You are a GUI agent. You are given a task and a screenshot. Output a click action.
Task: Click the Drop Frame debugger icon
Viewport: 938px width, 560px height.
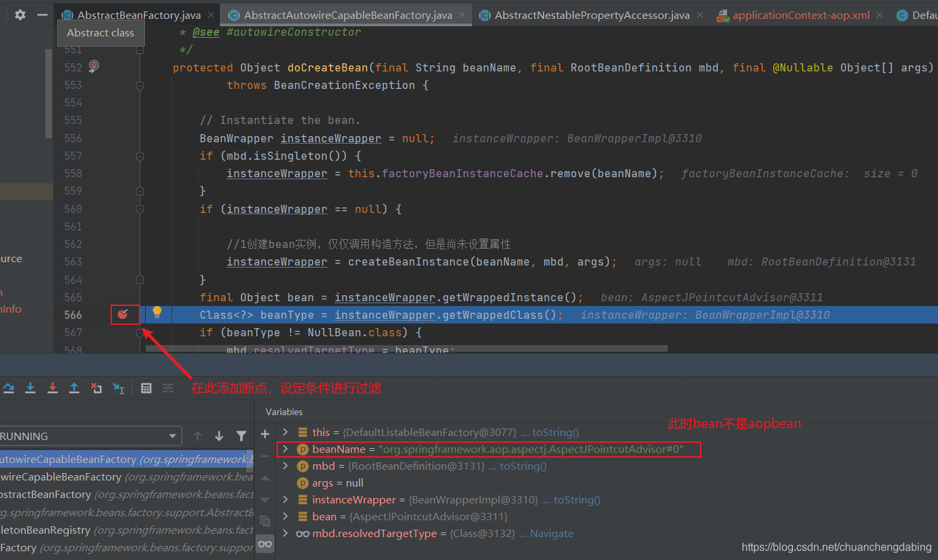(96, 388)
